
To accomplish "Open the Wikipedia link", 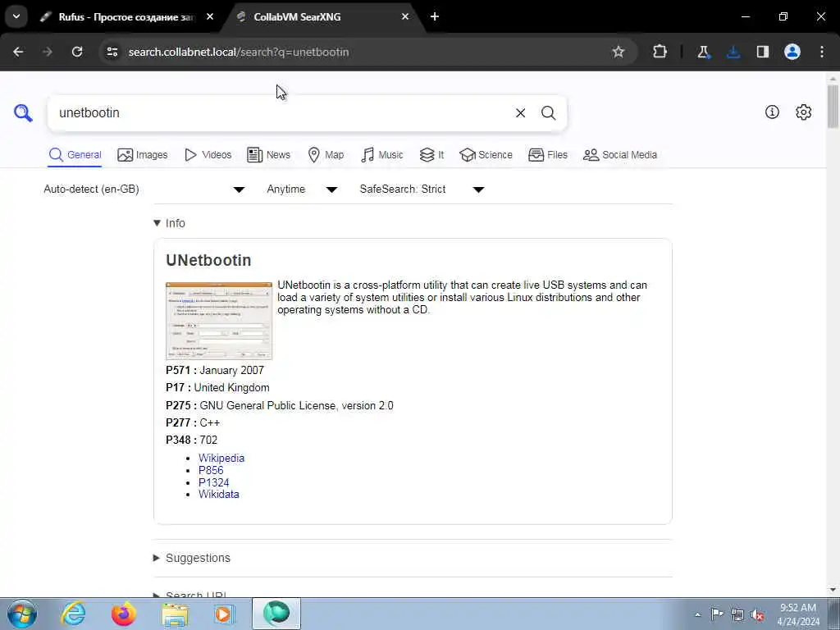I will [221, 458].
